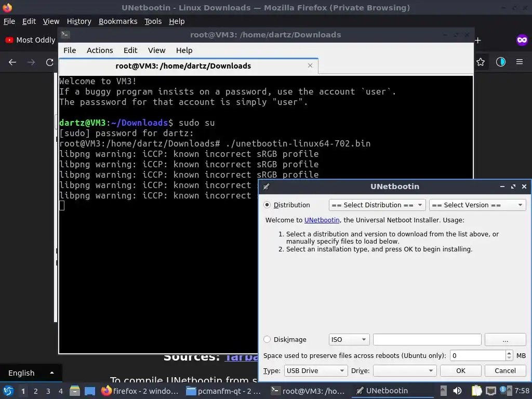Open Firefox Edit menu

click(29, 21)
